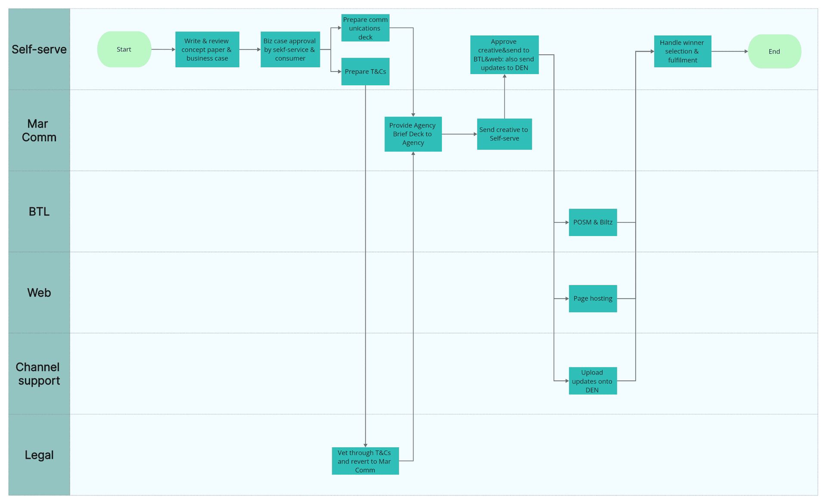Image resolution: width=827 pixels, height=504 pixels.
Task: Expand the Channel support swim lane
Action: pyautogui.click(x=38, y=378)
